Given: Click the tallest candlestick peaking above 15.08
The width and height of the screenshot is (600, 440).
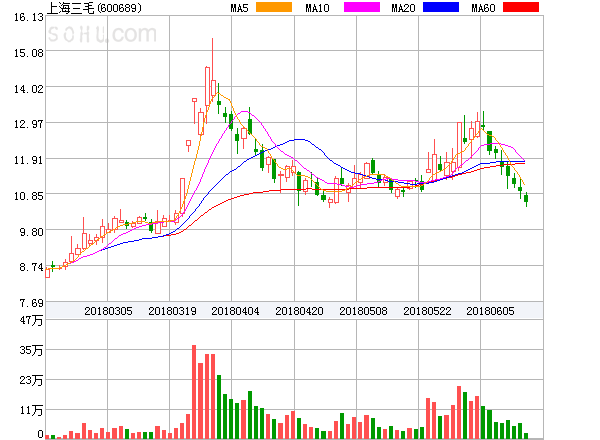Looking at the screenshot, I should coord(212,68).
